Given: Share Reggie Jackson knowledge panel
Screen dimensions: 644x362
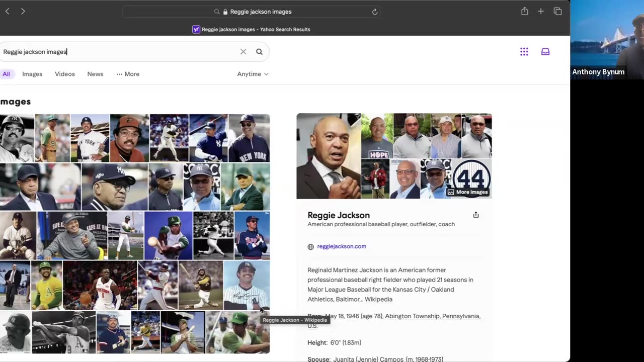Looking at the screenshot, I should [x=476, y=215].
